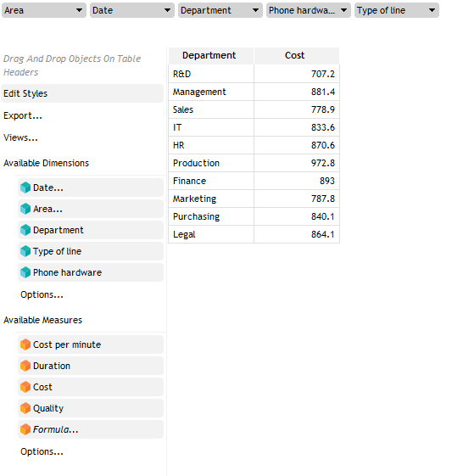Expand the Type of line filter dropdown
Viewport: 452px width, 476px height.
pos(397,10)
